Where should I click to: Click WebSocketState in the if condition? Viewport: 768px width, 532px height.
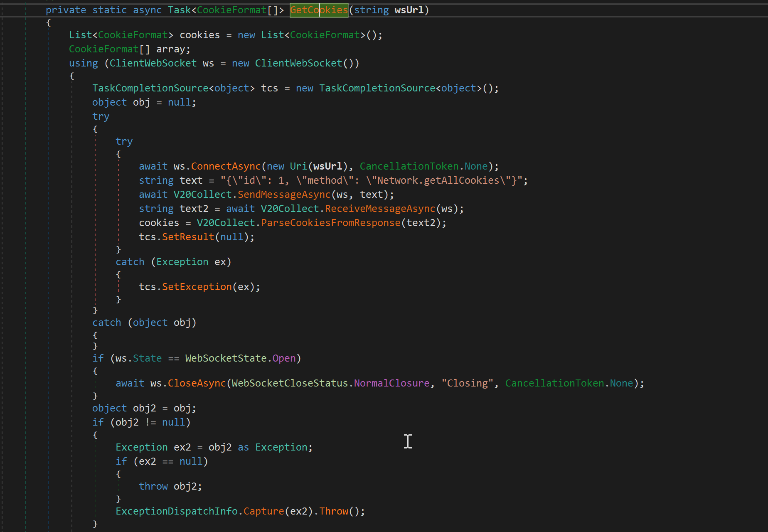tap(226, 358)
